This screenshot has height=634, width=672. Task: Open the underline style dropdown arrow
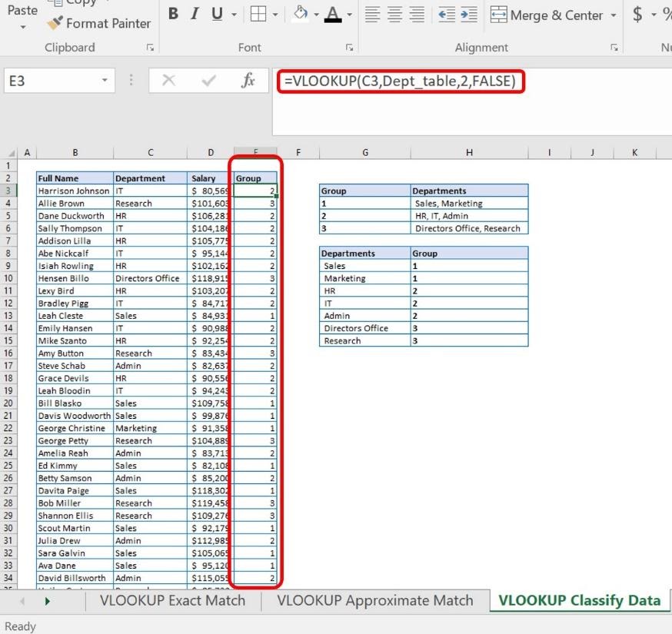tap(234, 15)
